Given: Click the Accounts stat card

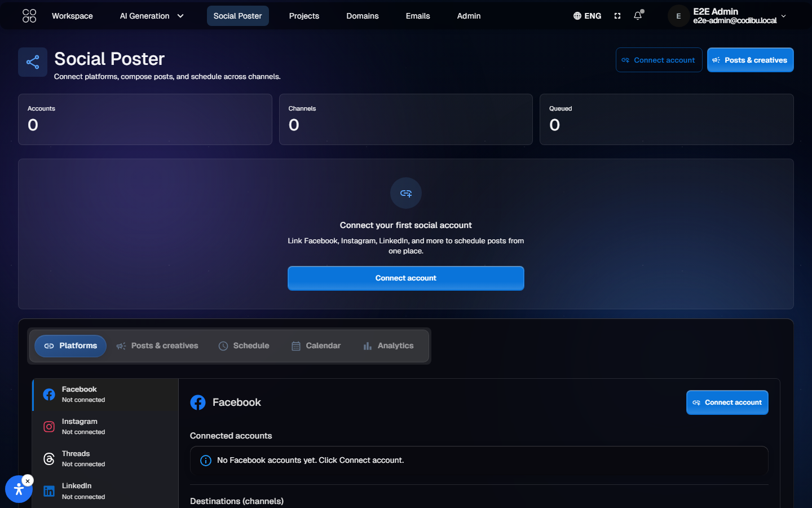Looking at the screenshot, I should pyautogui.click(x=145, y=119).
